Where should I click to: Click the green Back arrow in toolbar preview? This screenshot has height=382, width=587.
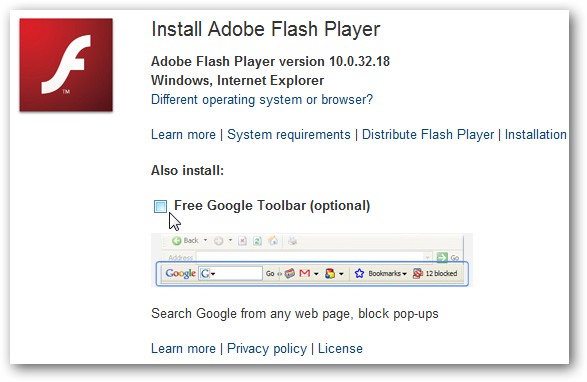click(177, 241)
